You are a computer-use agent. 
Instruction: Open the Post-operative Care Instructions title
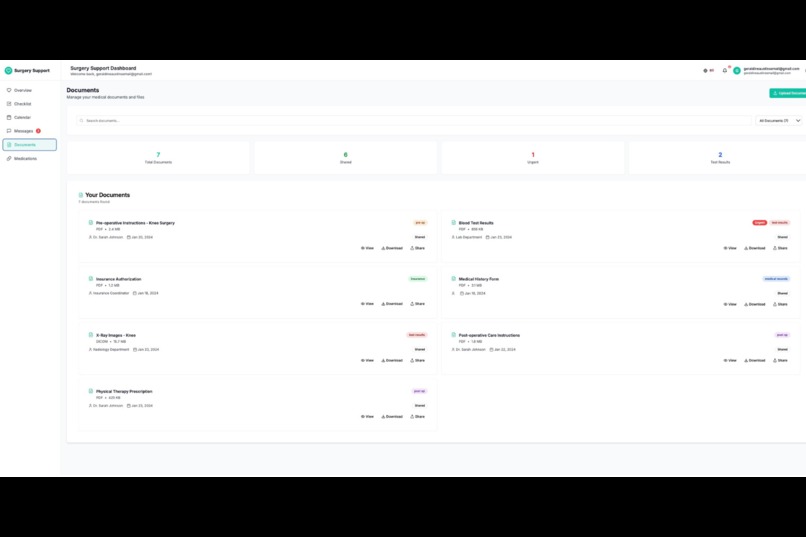point(489,336)
